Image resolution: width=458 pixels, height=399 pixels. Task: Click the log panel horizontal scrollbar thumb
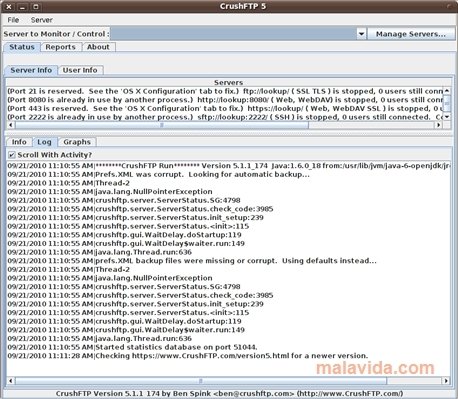coord(201,381)
